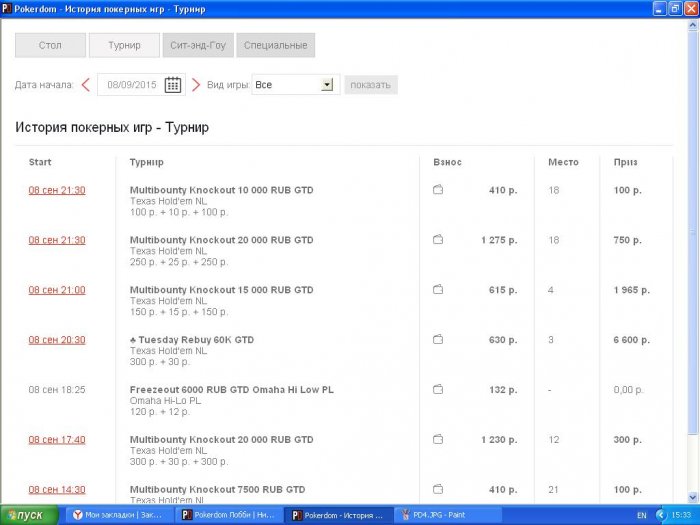Screen dimensions: 700x525
Task: Click the Start column header
Action: pos(40,162)
